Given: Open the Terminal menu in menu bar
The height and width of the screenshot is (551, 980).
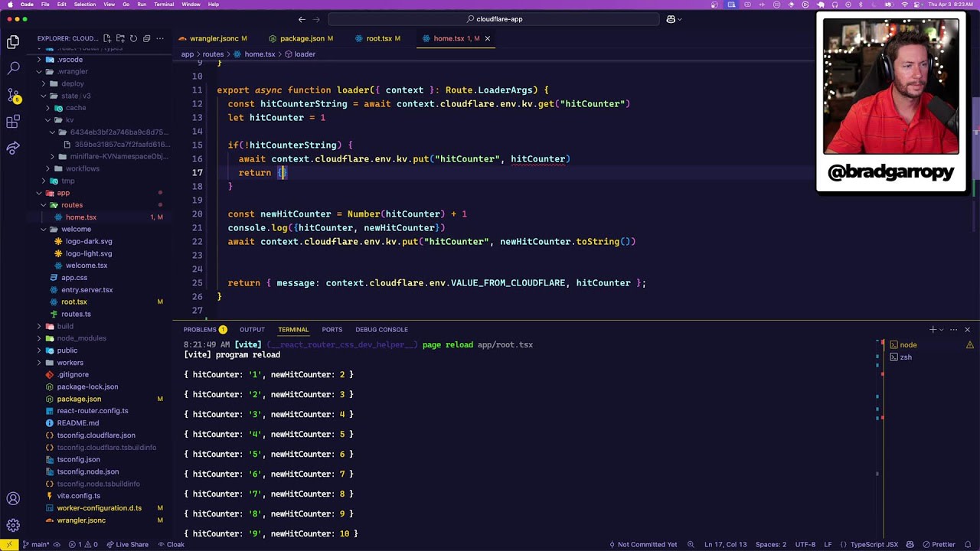Looking at the screenshot, I should click(164, 5).
